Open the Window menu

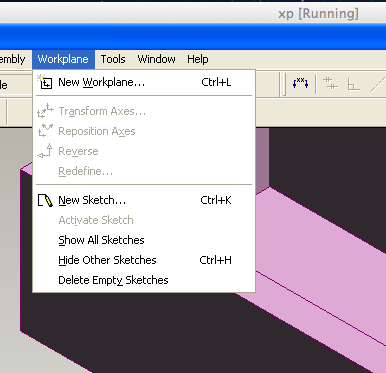click(x=156, y=59)
